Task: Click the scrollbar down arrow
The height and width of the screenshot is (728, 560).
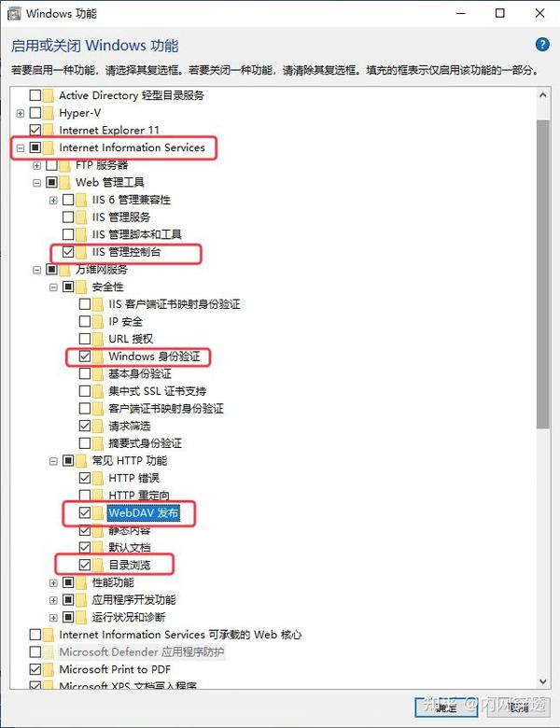Action: (x=543, y=681)
